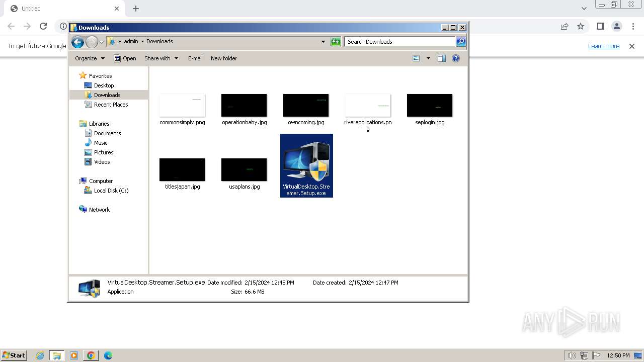The image size is (644, 362).
Task: Select Network in navigation pane
Action: (x=99, y=210)
